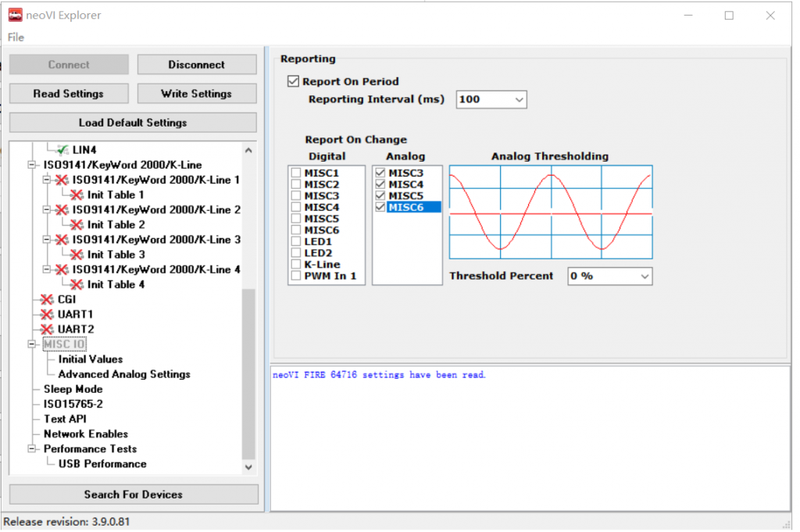Collapse the K-Line 2 tree node
This screenshot has height=532, width=800.
[x=46, y=209]
